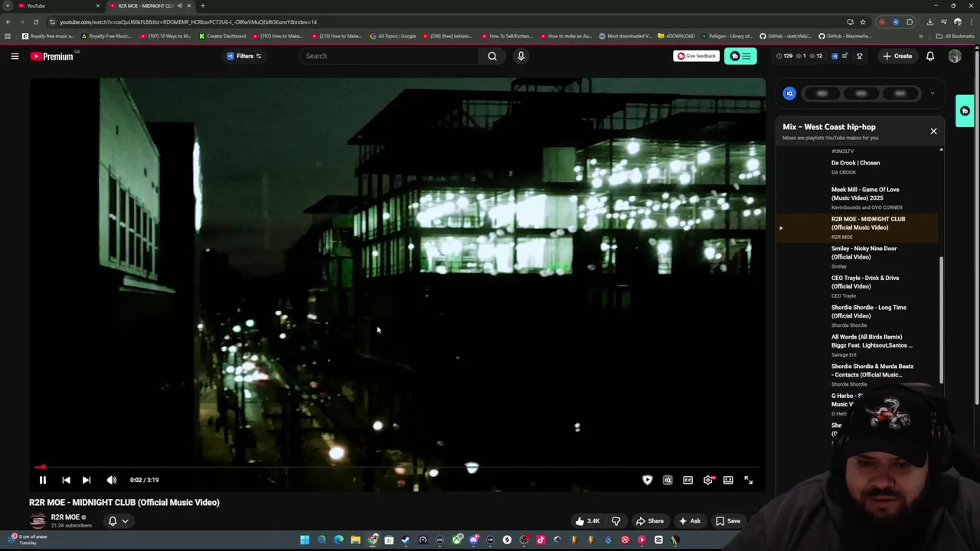This screenshot has height=551, width=980.
Task: Mute the video volume
Action: tap(112, 480)
